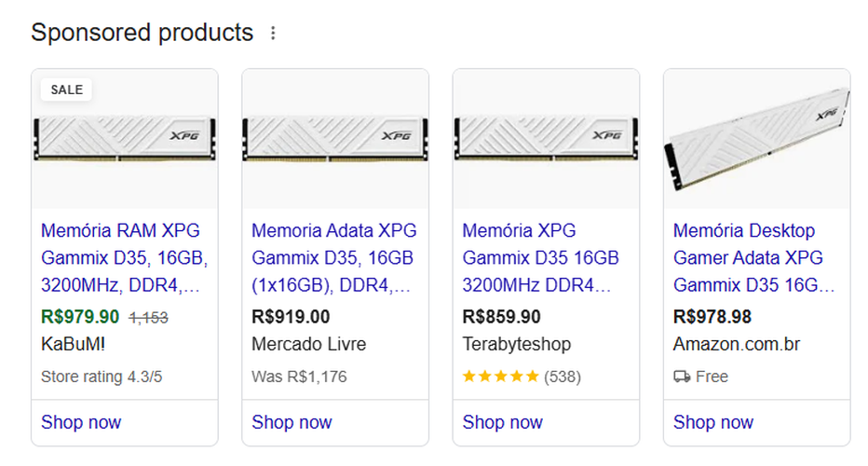Open 'Memória Desktop Gamer Adata XPG' title link
Viewport: 868px width, 466px height.
click(753, 257)
